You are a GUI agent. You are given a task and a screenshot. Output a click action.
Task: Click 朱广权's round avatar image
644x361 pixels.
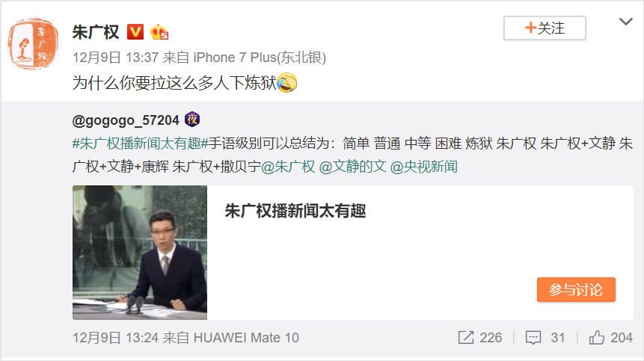click(33, 43)
